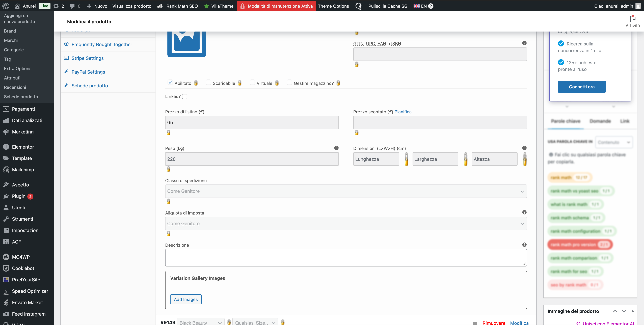The image size is (644, 325).
Task: Click the Prezzo scontato input field
Action: 440,122
